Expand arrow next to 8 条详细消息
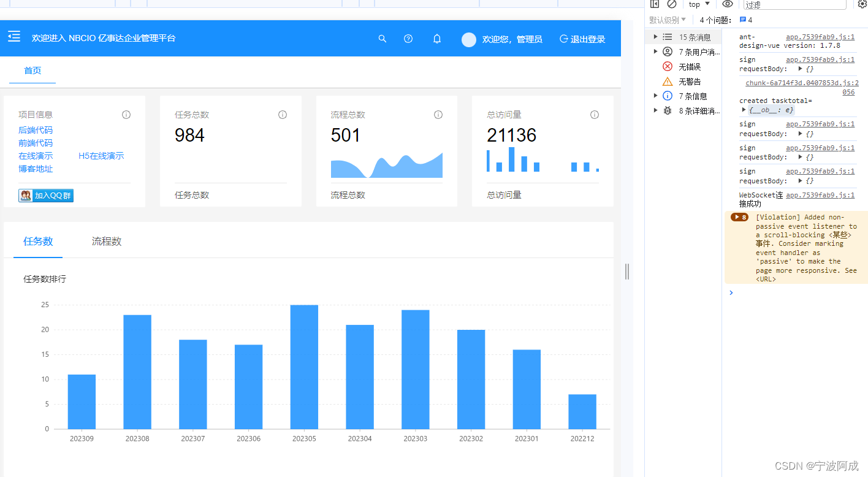868x477 pixels. [x=655, y=111]
